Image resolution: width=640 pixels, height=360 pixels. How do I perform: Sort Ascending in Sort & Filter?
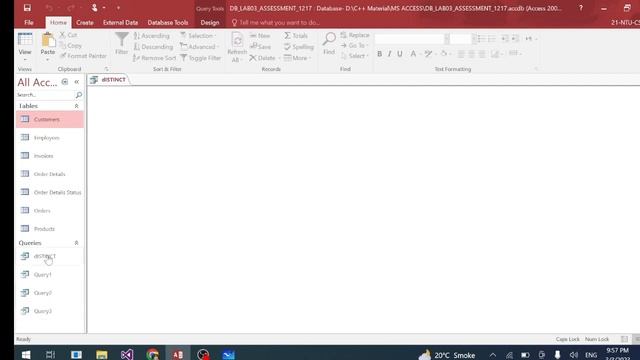[x=151, y=36]
